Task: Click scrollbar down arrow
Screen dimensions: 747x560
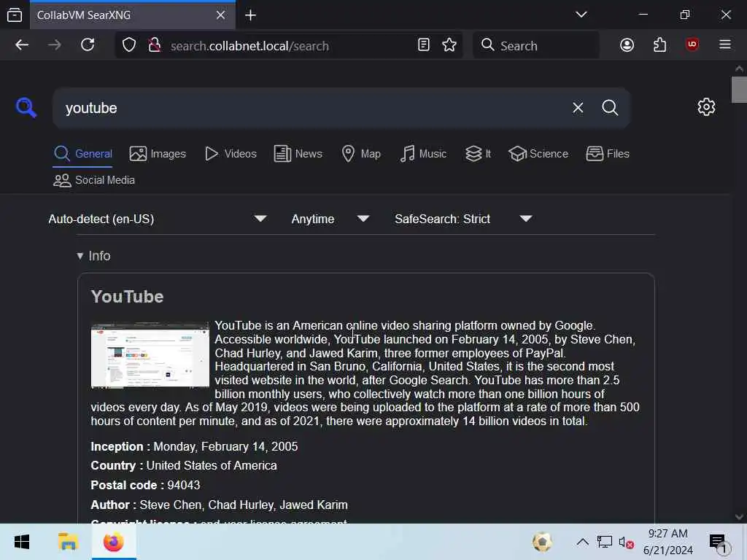Action: coord(739,517)
